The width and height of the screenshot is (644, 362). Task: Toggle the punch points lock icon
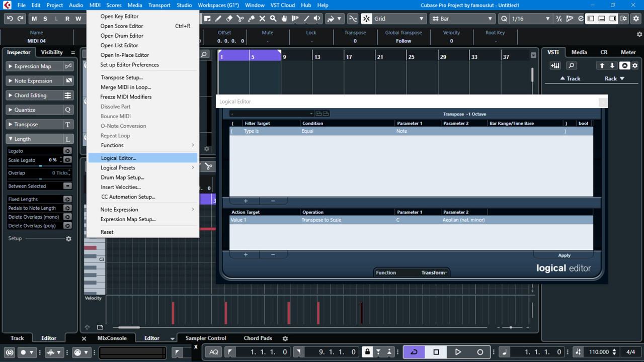[368, 352]
